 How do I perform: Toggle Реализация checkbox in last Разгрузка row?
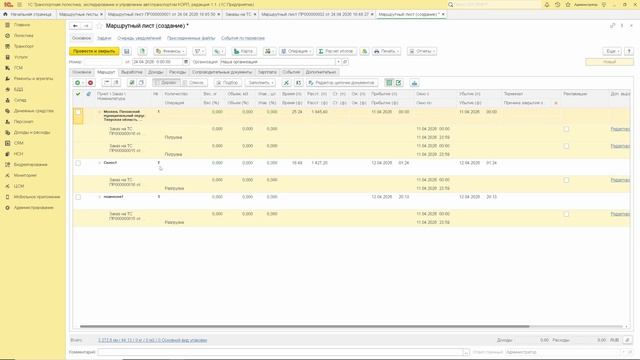(566, 214)
